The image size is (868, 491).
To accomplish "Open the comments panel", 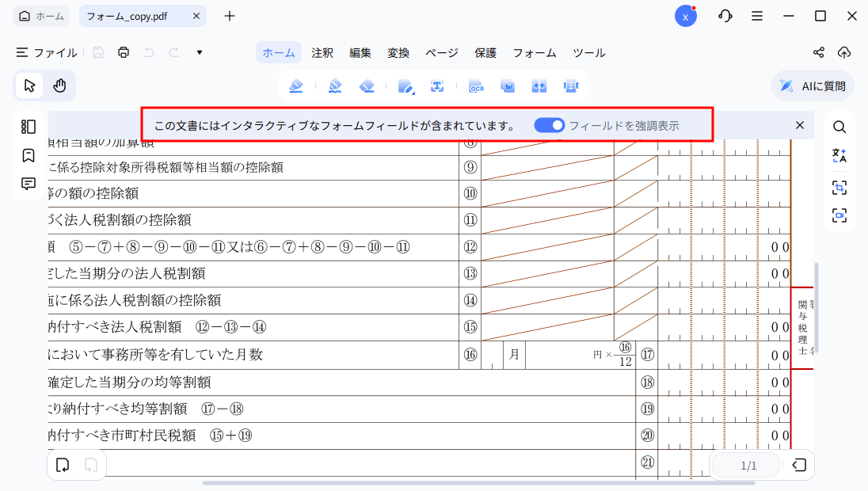I will tap(28, 184).
